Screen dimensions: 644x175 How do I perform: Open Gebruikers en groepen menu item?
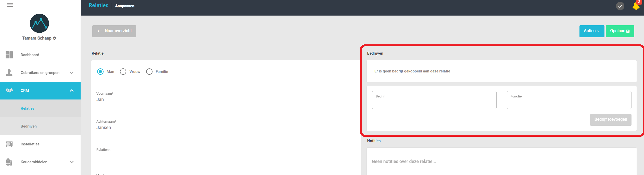click(40, 73)
